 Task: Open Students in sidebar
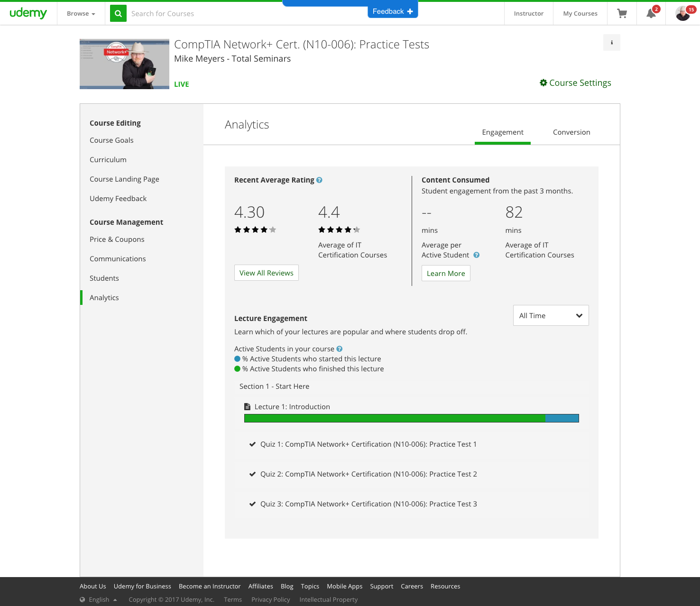coord(104,278)
